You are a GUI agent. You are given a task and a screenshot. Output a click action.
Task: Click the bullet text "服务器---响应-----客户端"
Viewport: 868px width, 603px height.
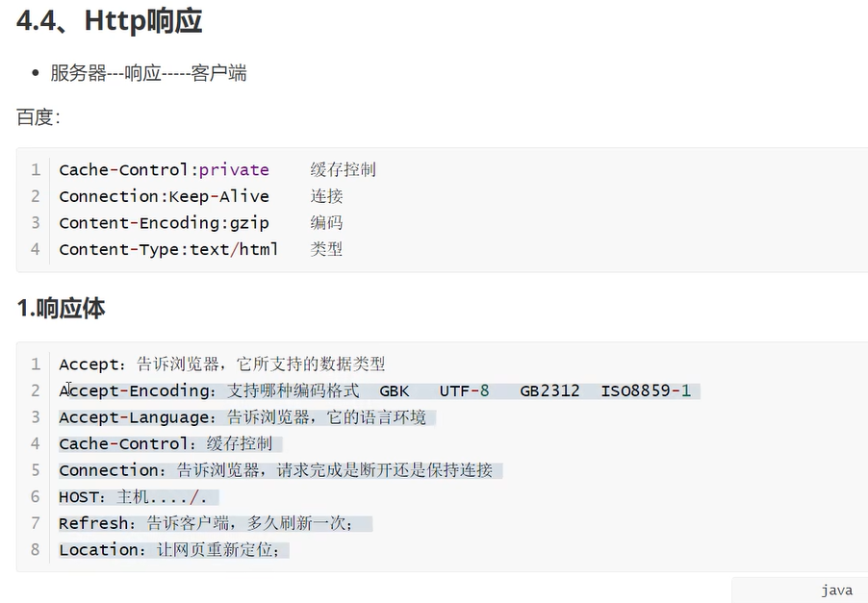pyautogui.click(x=149, y=73)
